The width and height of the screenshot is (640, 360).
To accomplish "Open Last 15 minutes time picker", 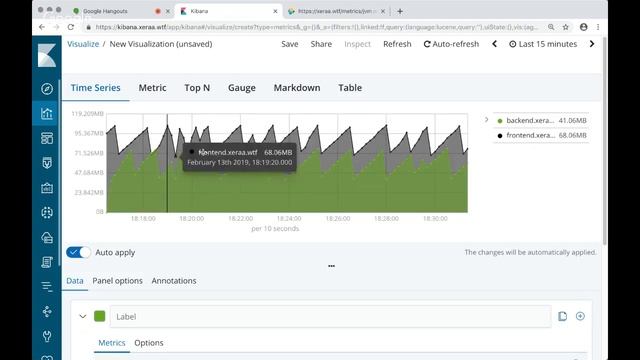I will pos(543,44).
